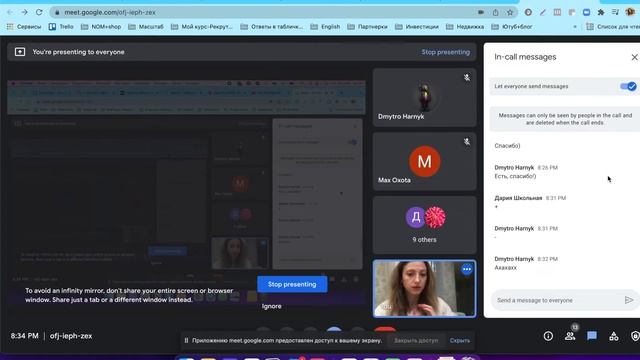Click the round dark extension icon
Viewport: 640px width, 360px height.
coord(528,12)
